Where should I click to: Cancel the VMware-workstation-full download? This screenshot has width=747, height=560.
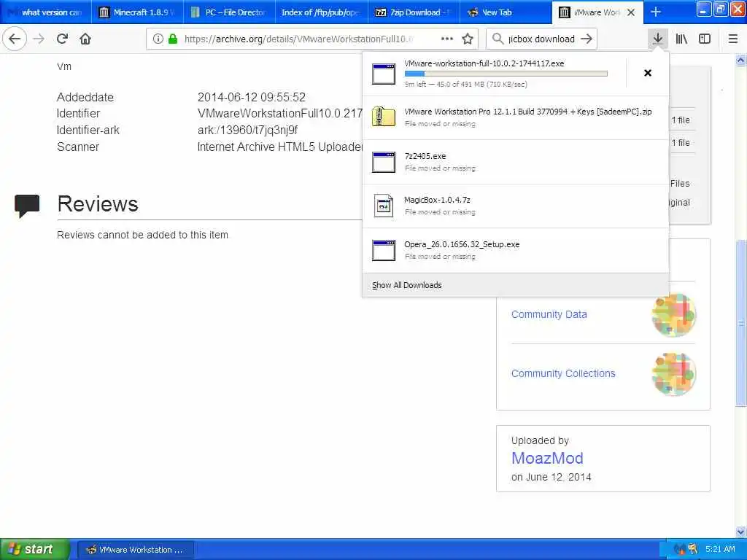tap(648, 73)
